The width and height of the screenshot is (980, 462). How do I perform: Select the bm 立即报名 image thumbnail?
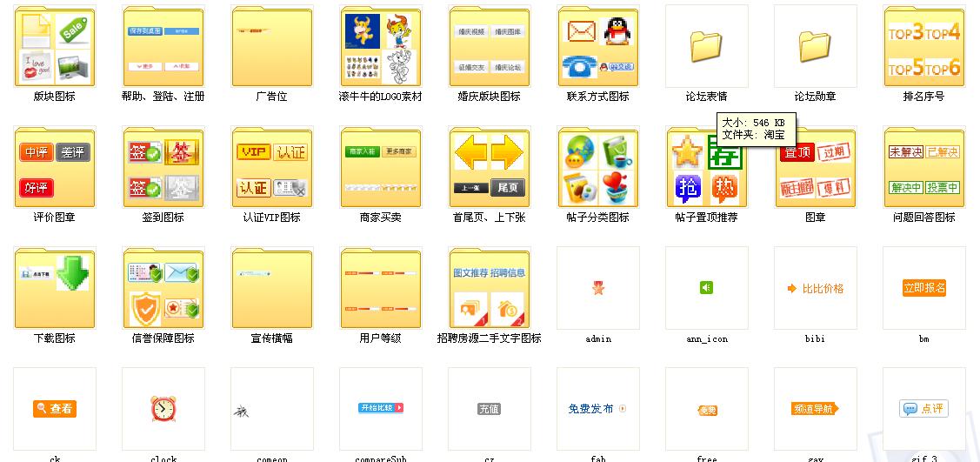pos(924,288)
